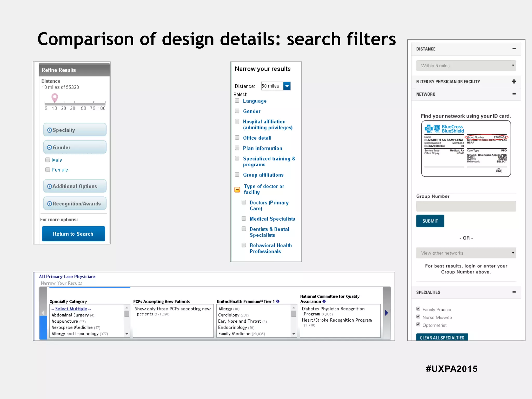Click the Tier 1 list scrollbar thumb
The height and width of the screenshot is (399, 532).
pos(294,314)
